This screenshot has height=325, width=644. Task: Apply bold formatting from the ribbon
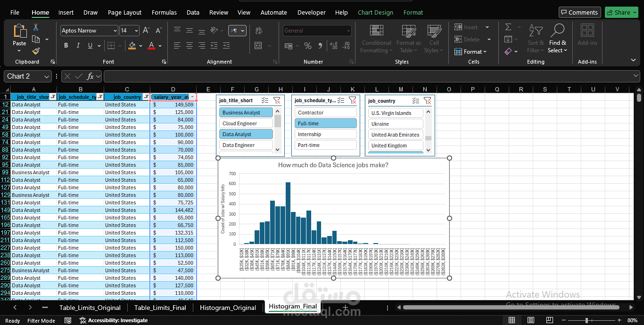[66, 45]
